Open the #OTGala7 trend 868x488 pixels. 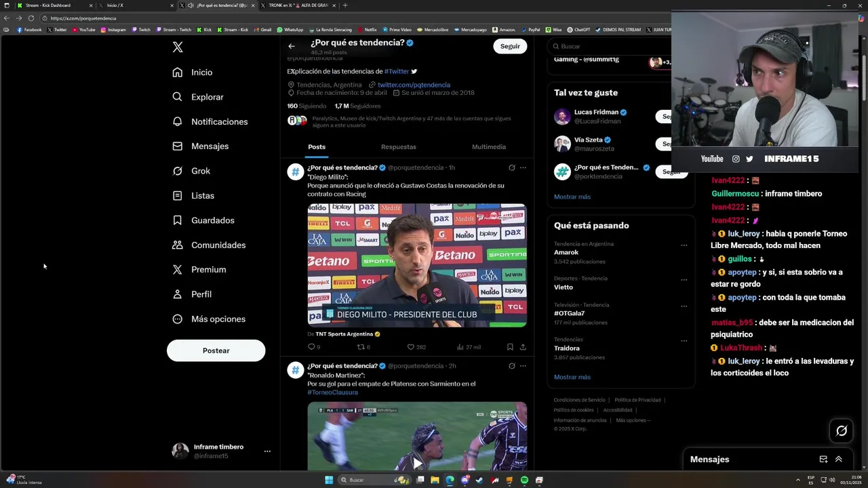(569, 313)
